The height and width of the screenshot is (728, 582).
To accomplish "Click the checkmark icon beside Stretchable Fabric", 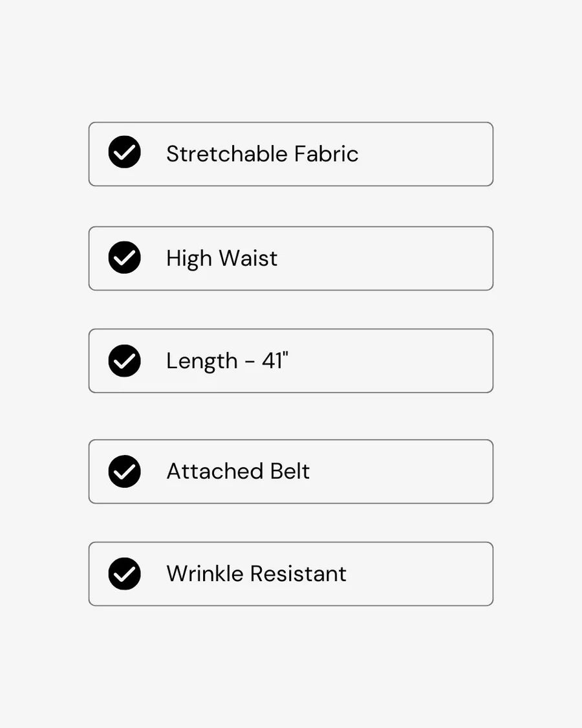I will [x=124, y=153].
